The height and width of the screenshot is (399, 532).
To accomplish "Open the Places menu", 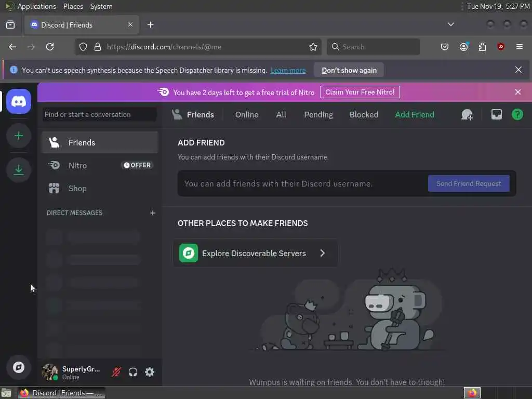I will click(73, 6).
